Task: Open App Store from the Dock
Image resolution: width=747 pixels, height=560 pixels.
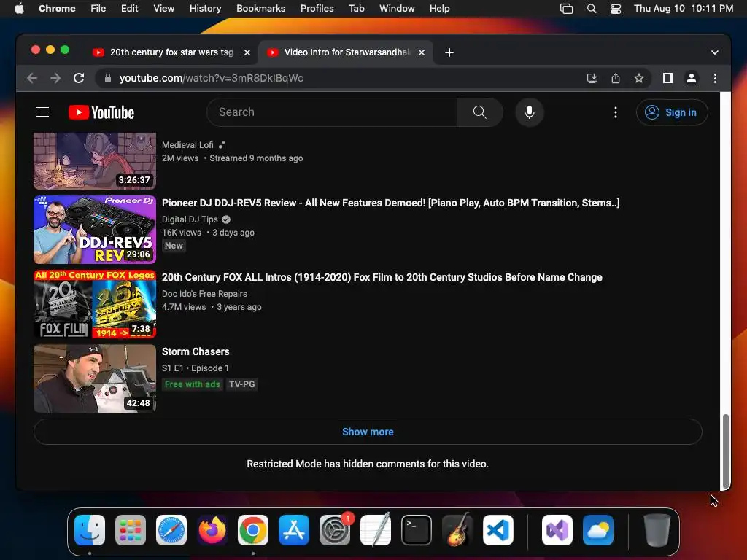Action: pyautogui.click(x=294, y=530)
